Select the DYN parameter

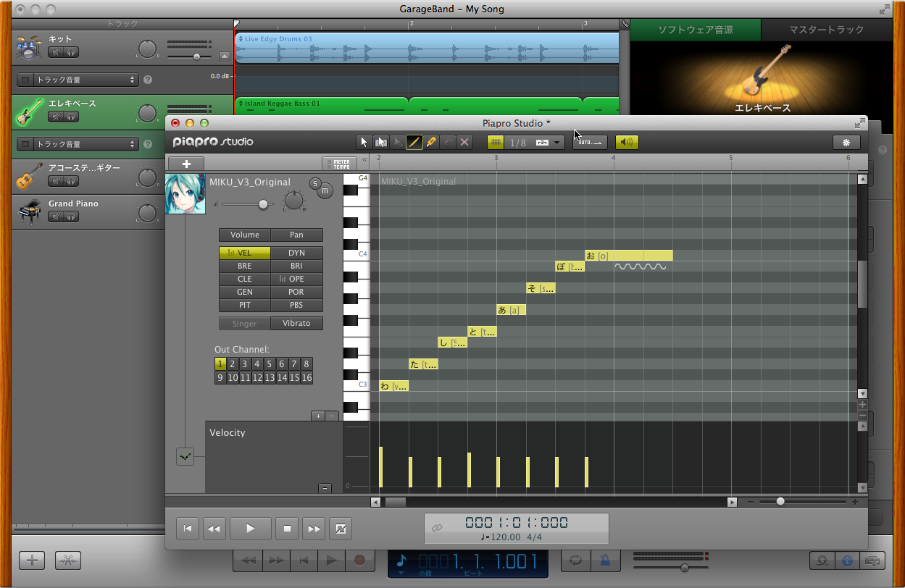(296, 253)
